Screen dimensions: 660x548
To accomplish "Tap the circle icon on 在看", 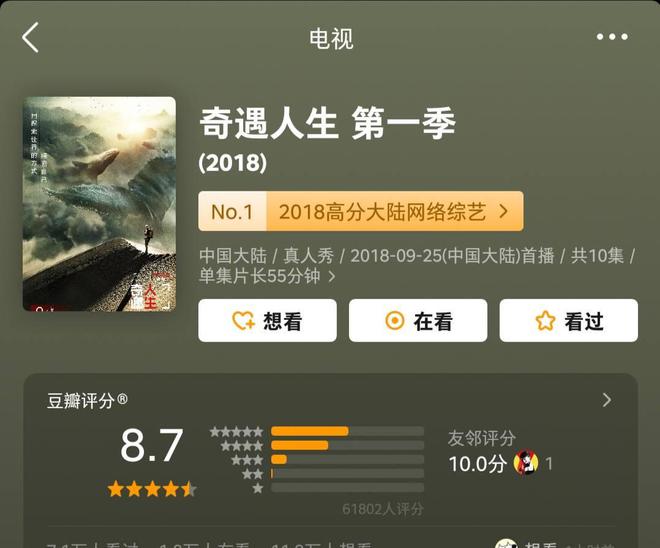I will (395, 321).
